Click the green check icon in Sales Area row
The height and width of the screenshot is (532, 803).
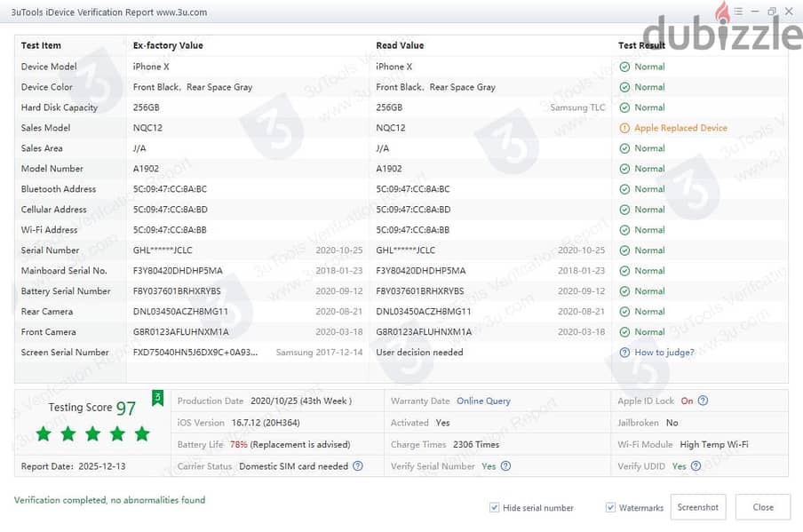(624, 148)
